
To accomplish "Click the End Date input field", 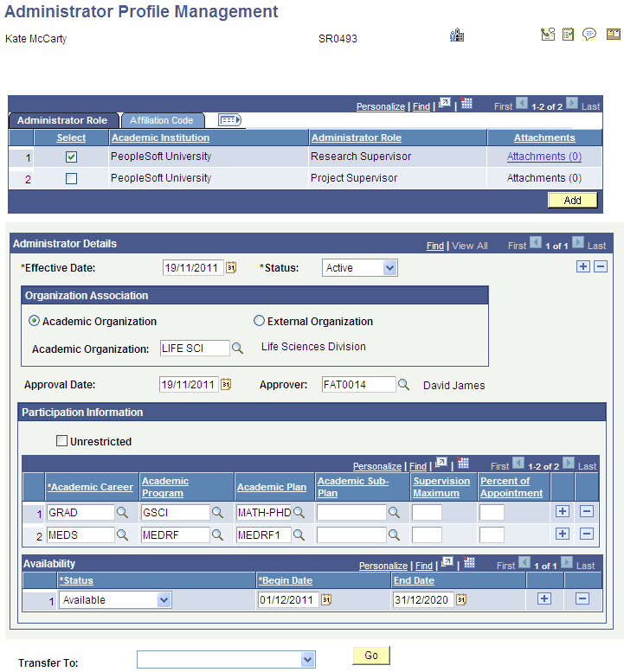I will pos(423,599).
